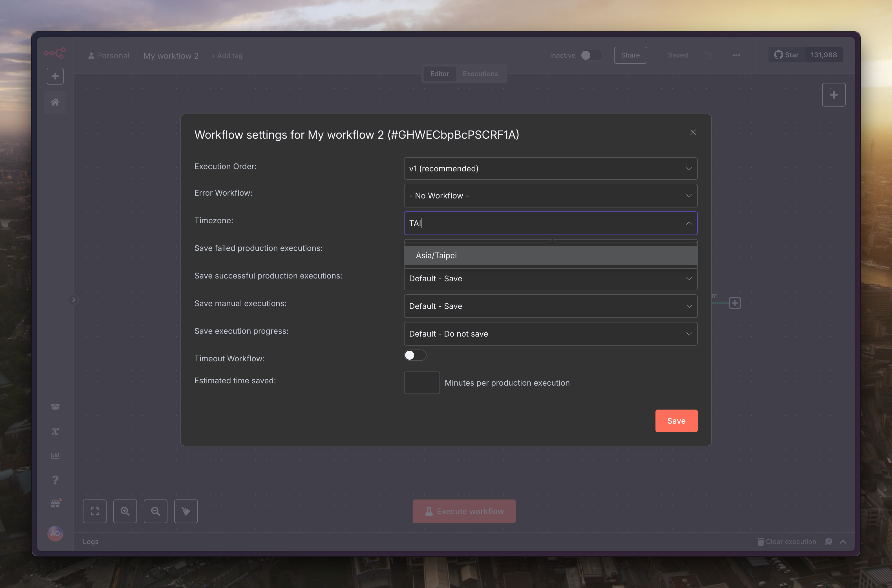The width and height of the screenshot is (892, 588).
Task: Open the help question mark icon
Action: point(55,480)
